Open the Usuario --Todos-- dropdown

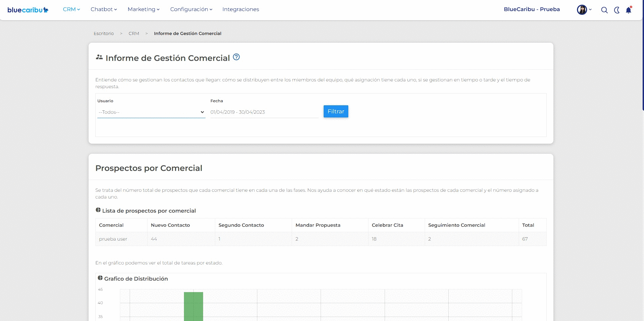click(151, 112)
